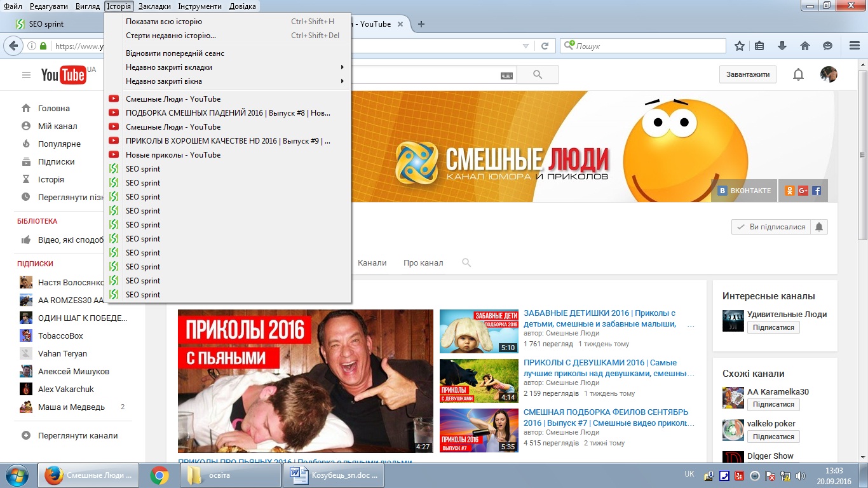Toggle channel notification bell next to subscribed

(819, 227)
